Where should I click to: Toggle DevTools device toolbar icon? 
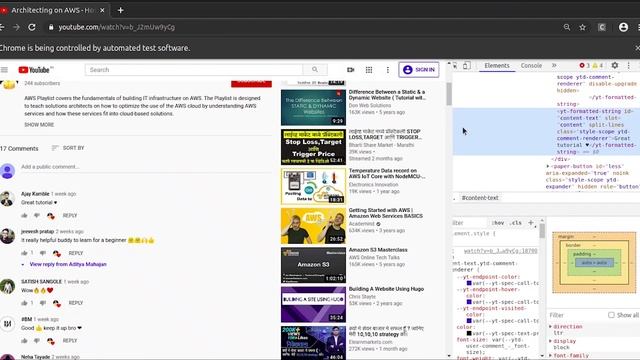tap(467, 65)
